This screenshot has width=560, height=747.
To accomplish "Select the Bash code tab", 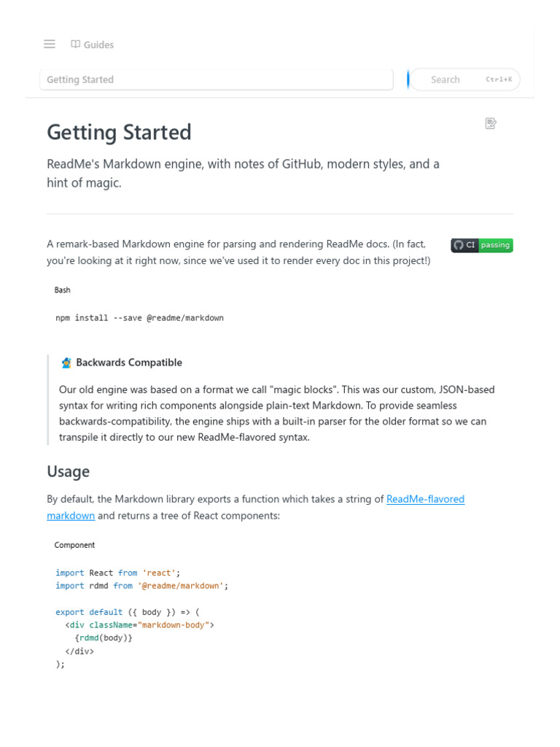I will [x=63, y=290].
